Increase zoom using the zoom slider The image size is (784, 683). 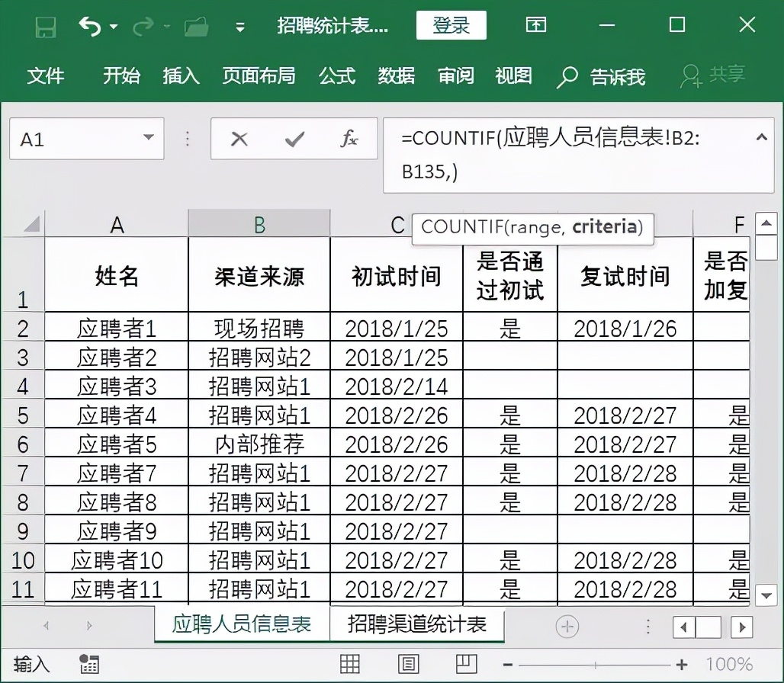tap(680, 663)
